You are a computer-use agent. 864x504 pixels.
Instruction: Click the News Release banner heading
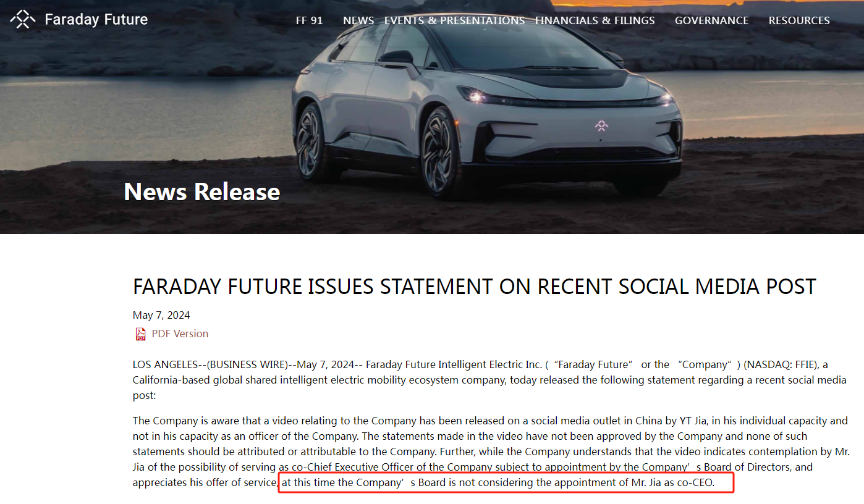202,191
